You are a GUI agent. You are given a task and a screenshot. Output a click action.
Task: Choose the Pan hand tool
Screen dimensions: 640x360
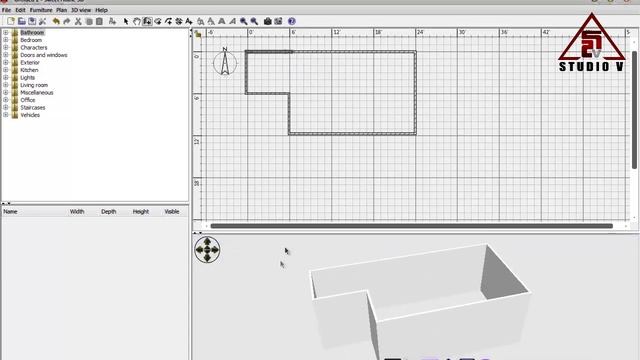point(137,21)
